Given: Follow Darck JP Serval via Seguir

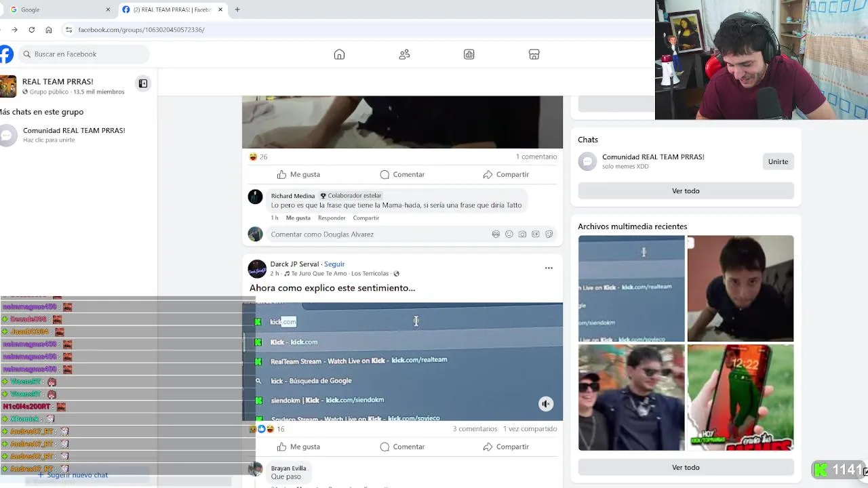Looking at the screenshot, I should [x=334, y=264].
